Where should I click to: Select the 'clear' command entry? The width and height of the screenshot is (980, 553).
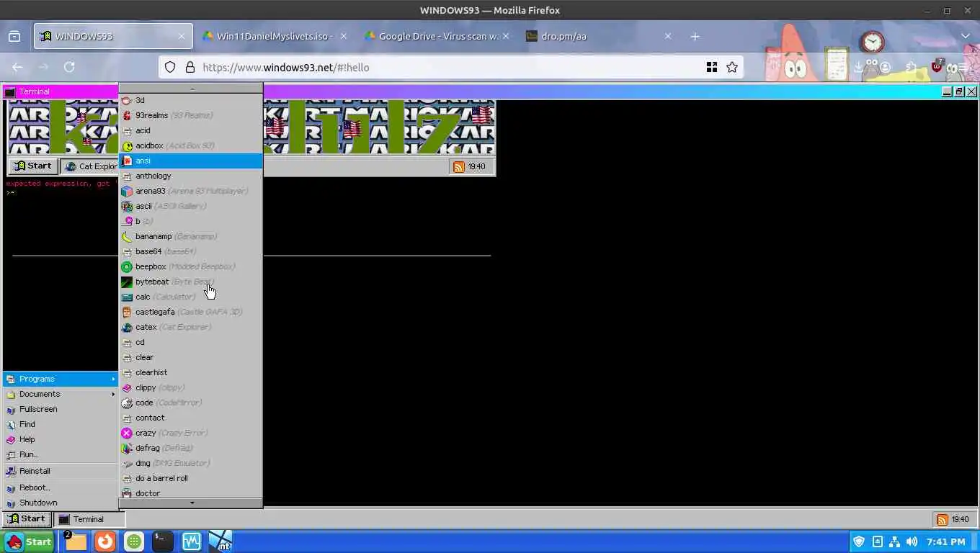coord(190,357)
